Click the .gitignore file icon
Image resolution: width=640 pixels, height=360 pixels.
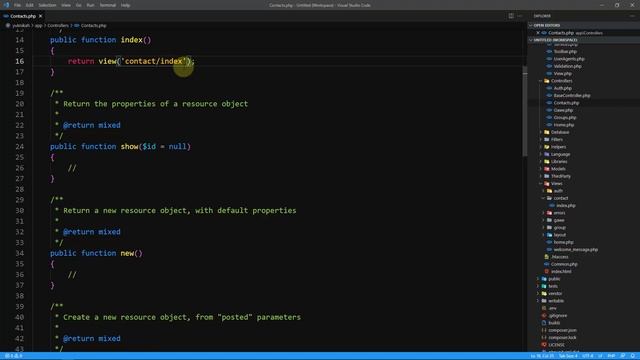pos(544,316)
